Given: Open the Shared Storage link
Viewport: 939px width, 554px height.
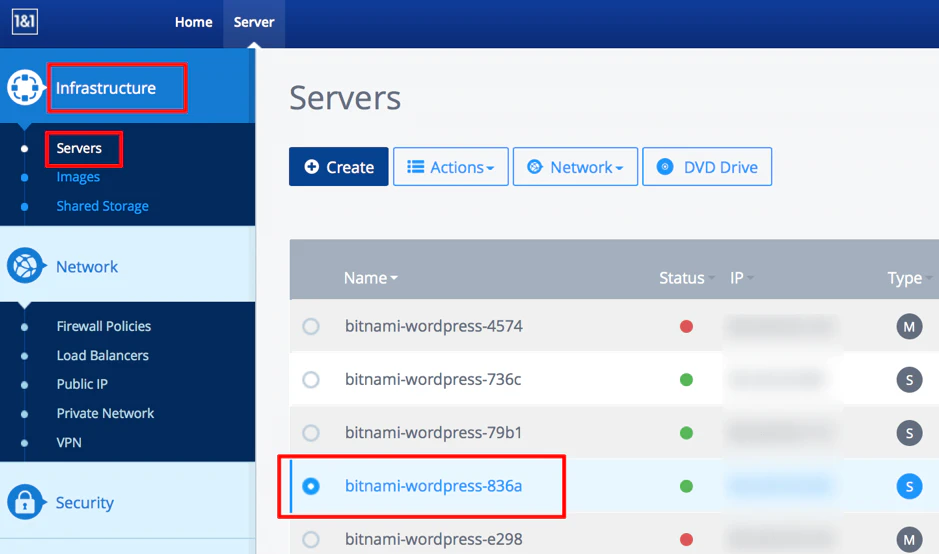Looking at the screenshot, I should click(102, 206).
